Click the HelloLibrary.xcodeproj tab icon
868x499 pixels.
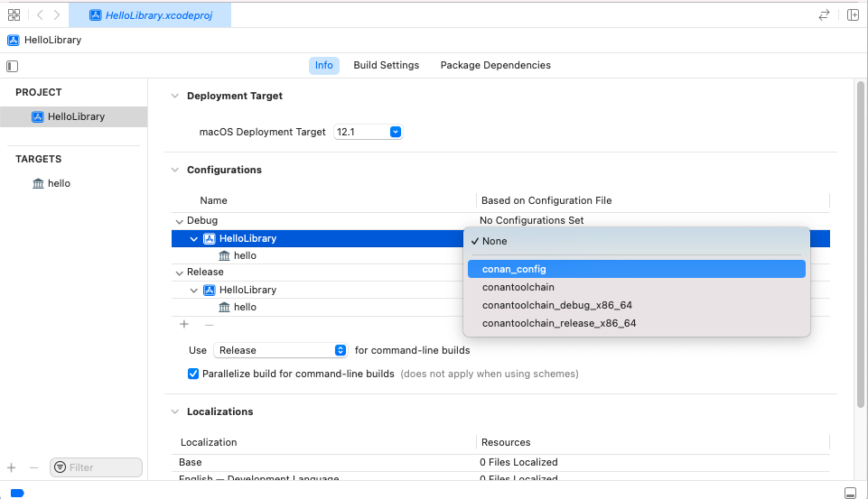(95, 15)
